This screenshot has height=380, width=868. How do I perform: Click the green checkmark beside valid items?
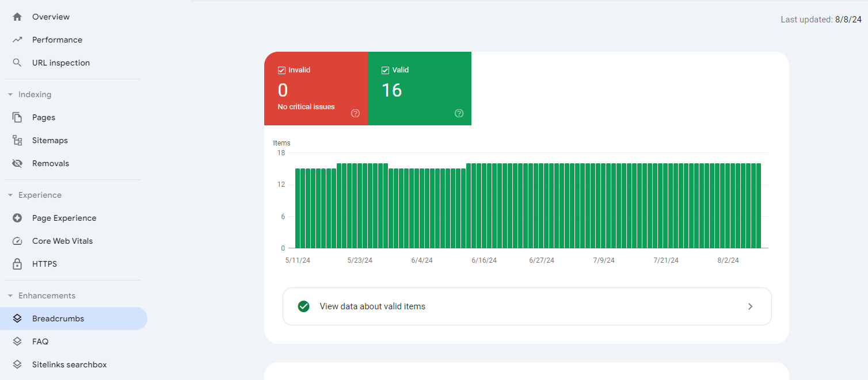point(304,306)
